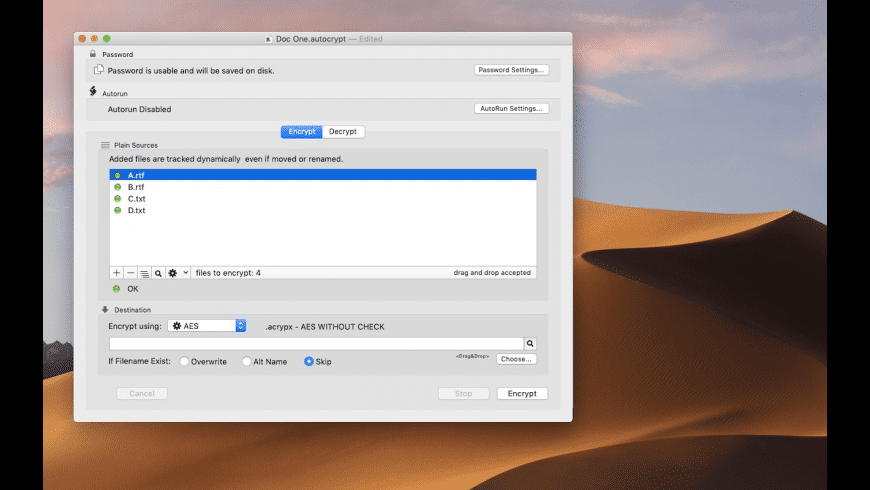Switch to the Encrypt tab

pyautogui.click(x=301, y=132)
